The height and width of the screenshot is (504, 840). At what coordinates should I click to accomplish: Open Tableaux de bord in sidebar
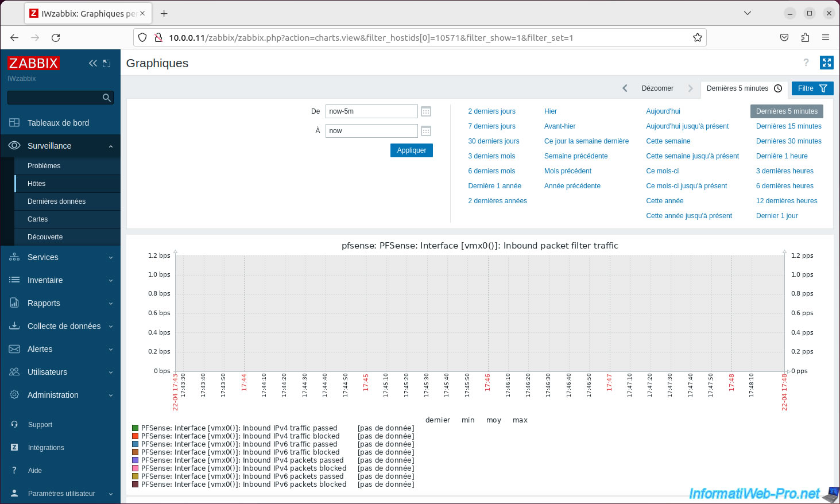click(x=61, y=123)
